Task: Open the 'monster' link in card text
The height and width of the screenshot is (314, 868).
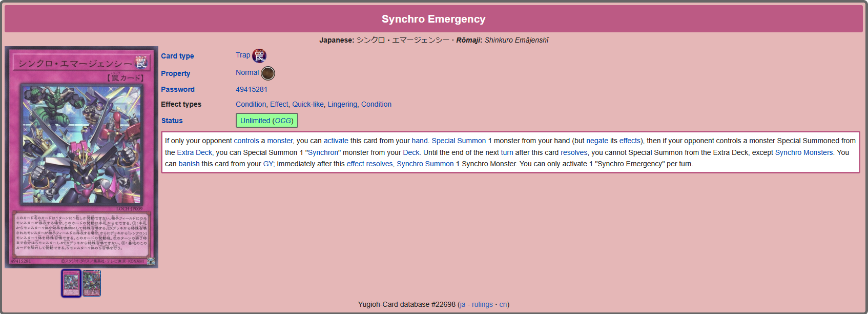Action: tap(280, 141)
